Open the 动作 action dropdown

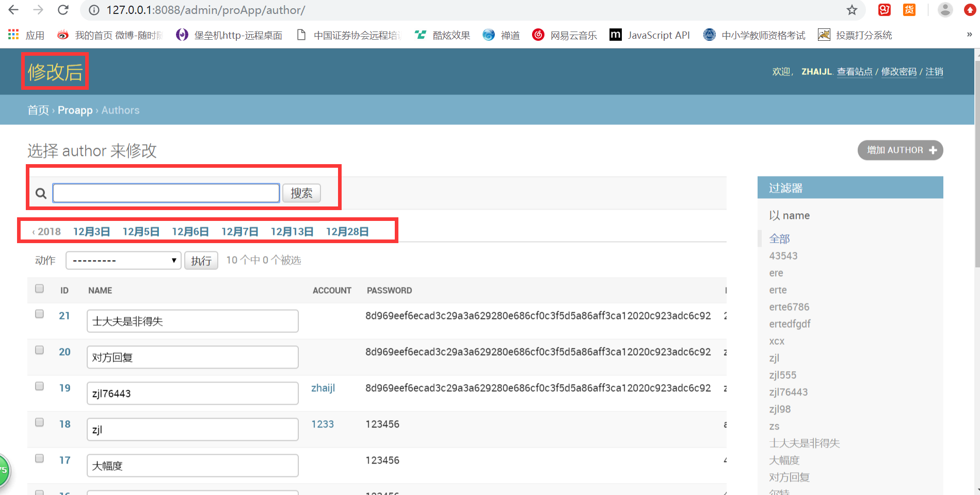click(x=123, y=260)
